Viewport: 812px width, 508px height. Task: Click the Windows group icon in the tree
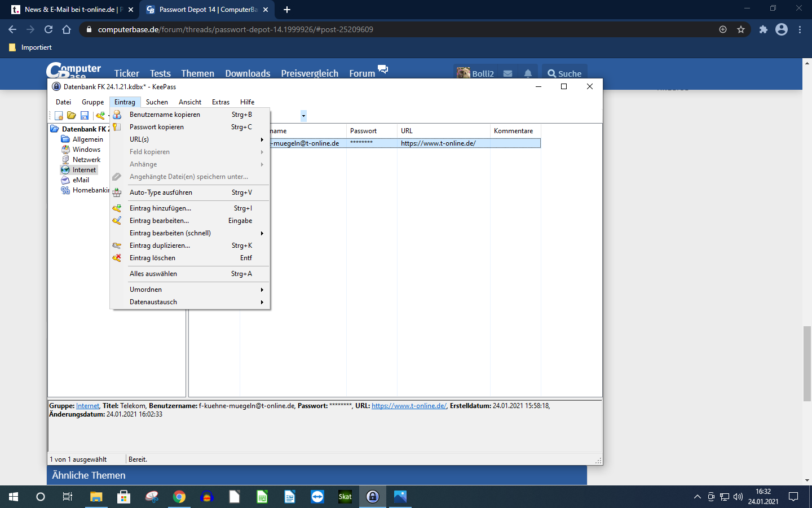(65, 150)
